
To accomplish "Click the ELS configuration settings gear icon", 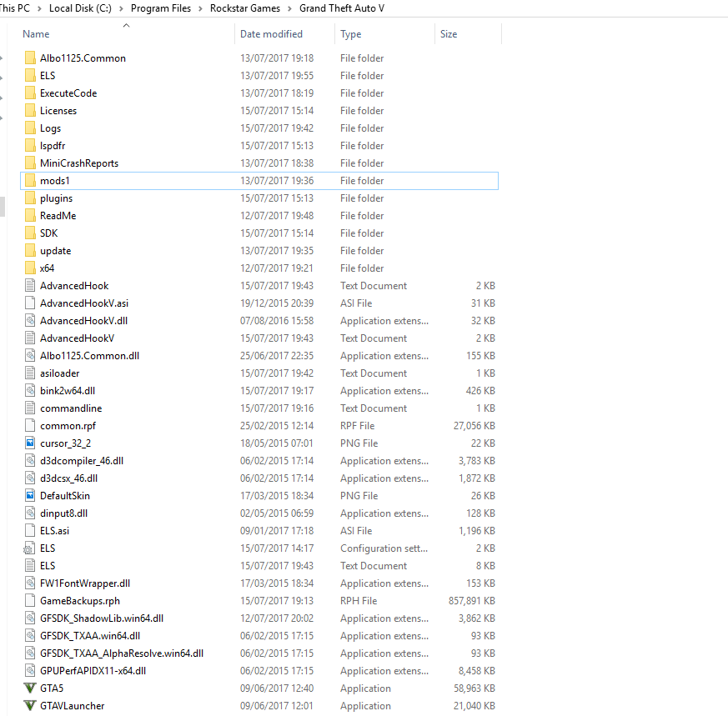I will tap(29, 548).
